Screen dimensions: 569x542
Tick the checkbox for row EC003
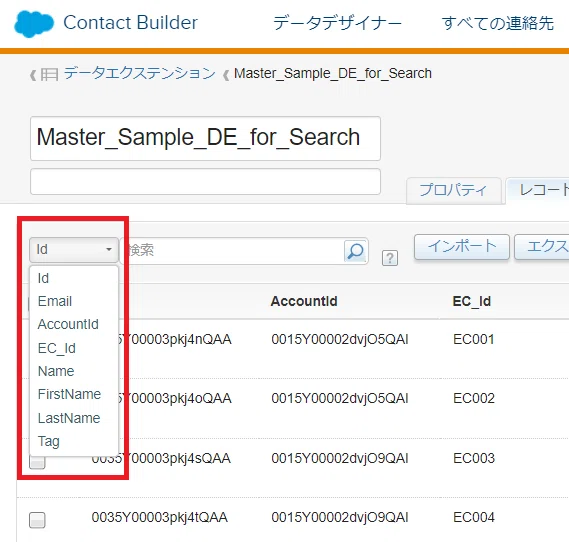coord(37,463)
